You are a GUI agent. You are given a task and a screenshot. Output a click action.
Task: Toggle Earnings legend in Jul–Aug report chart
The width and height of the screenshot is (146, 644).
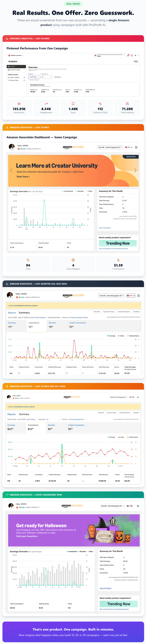coord(111,336)
